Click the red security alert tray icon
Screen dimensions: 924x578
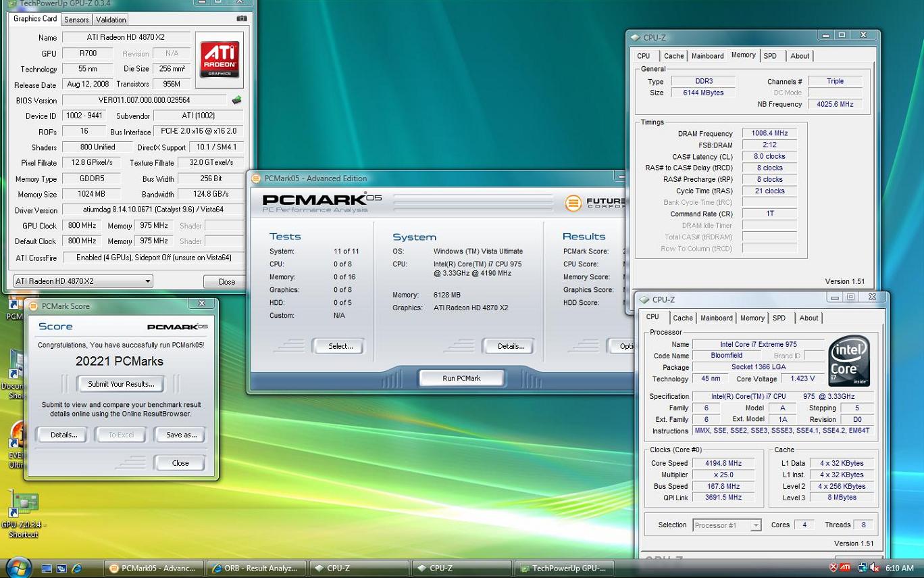pos(833,568)
